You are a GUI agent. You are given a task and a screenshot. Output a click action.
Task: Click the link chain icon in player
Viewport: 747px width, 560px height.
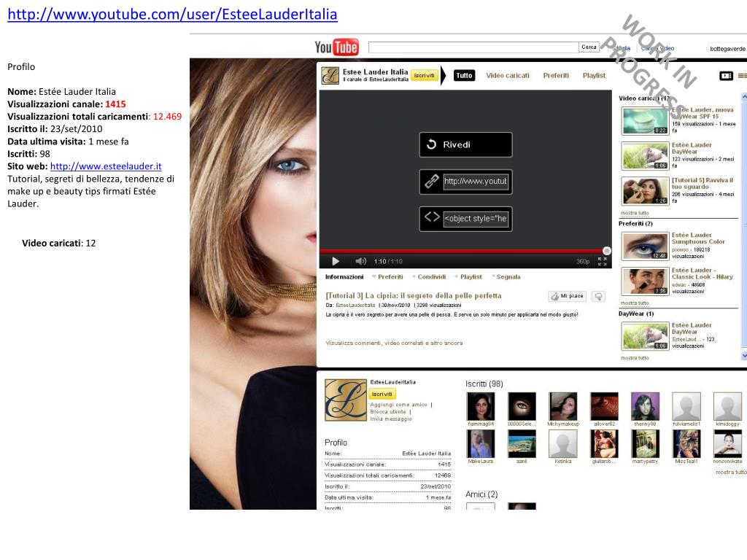click(x=432, y=181)
